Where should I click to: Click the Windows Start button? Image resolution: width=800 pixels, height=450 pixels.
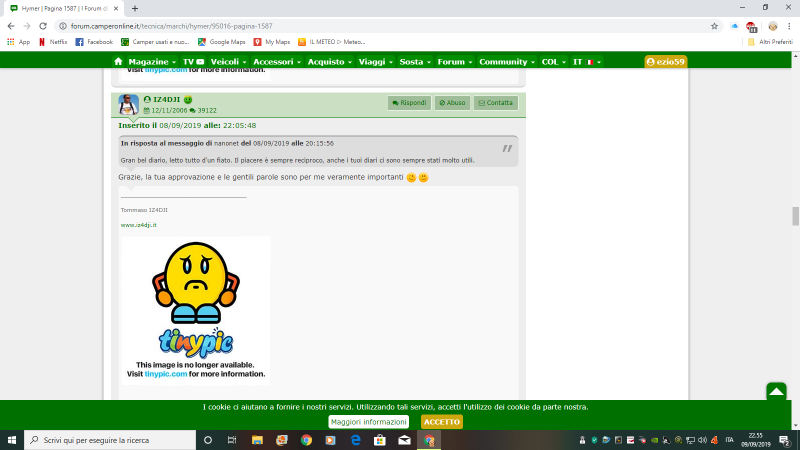coord(12,440)
